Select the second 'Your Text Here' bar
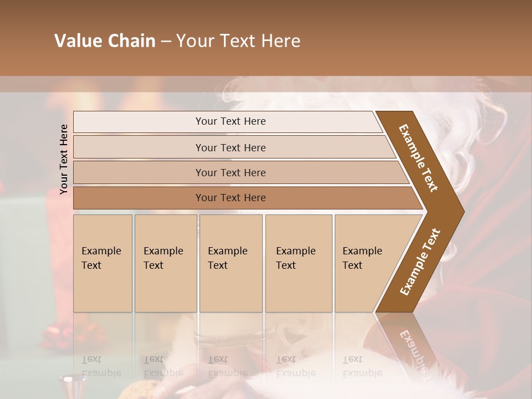Screen dimensions: 532x399 click(x=234, y=147)
